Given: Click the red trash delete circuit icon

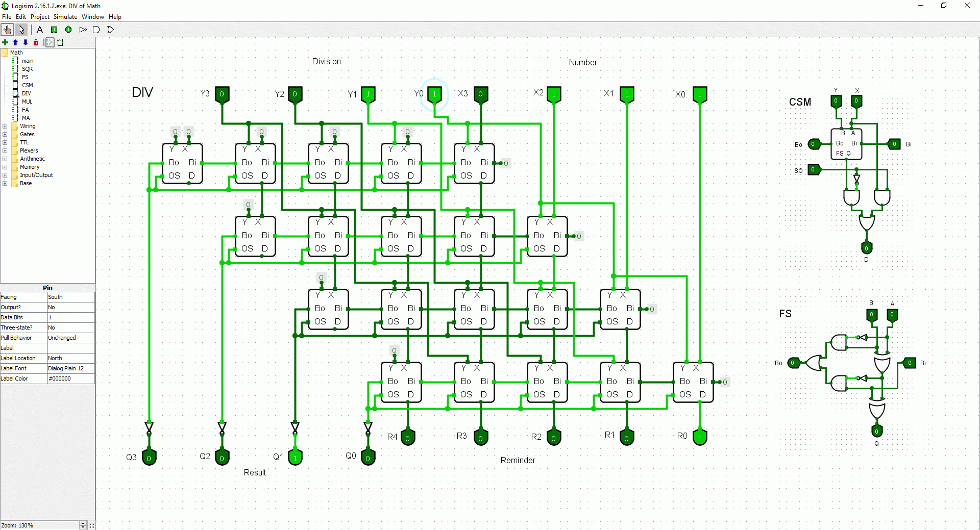Looking at the screenshot, I should 36,42.
